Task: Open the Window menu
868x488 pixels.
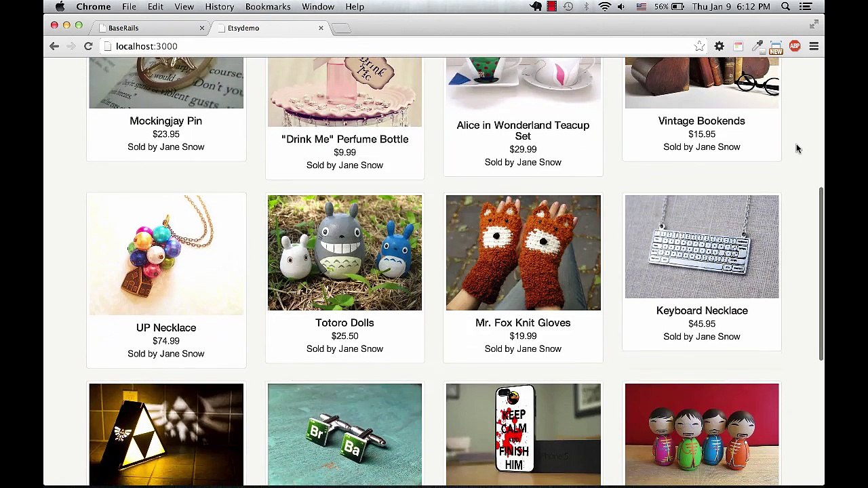Action: click(318, 7)
